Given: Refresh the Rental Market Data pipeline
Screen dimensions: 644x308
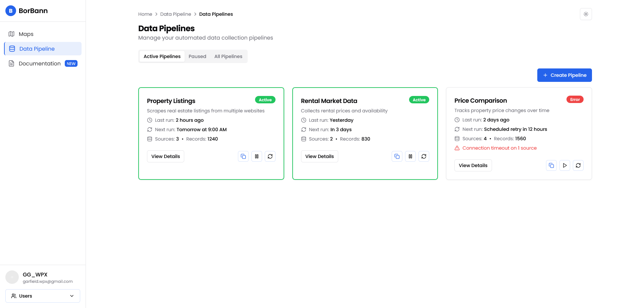Looking at the screenshot, I should coord(424,156).
